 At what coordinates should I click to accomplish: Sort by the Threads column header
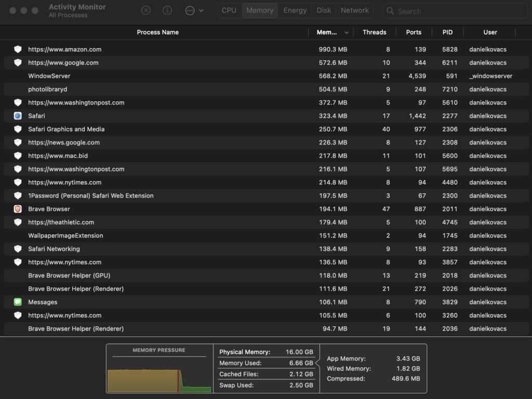(x=374, y=32)
